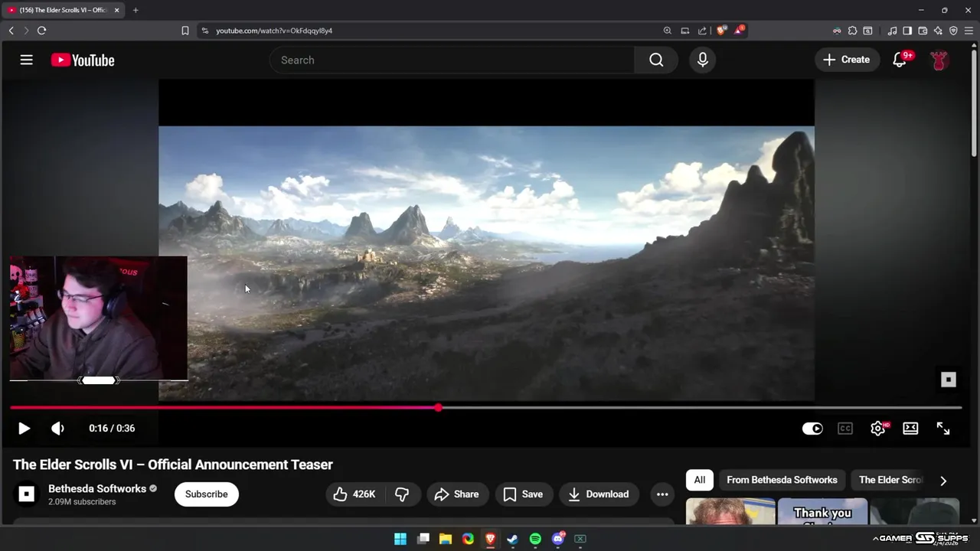The image size is (980, 551).
Task: Switch to theater mode
Action: 910,429
